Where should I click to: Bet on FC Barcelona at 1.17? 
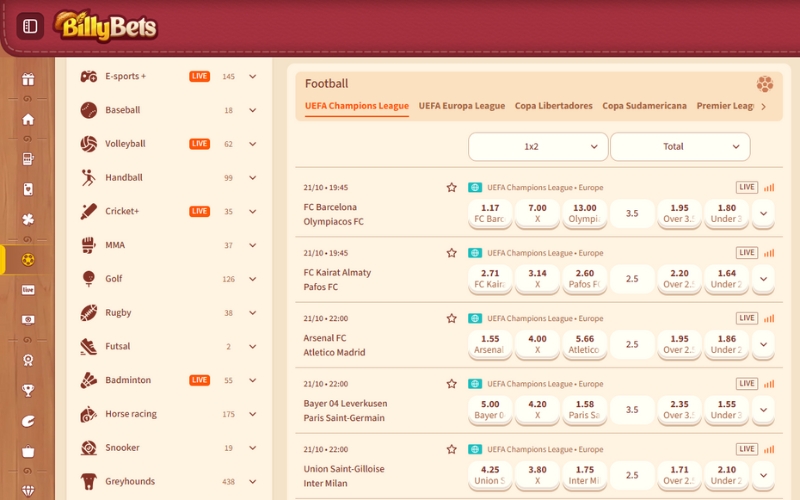click(490, 213)
